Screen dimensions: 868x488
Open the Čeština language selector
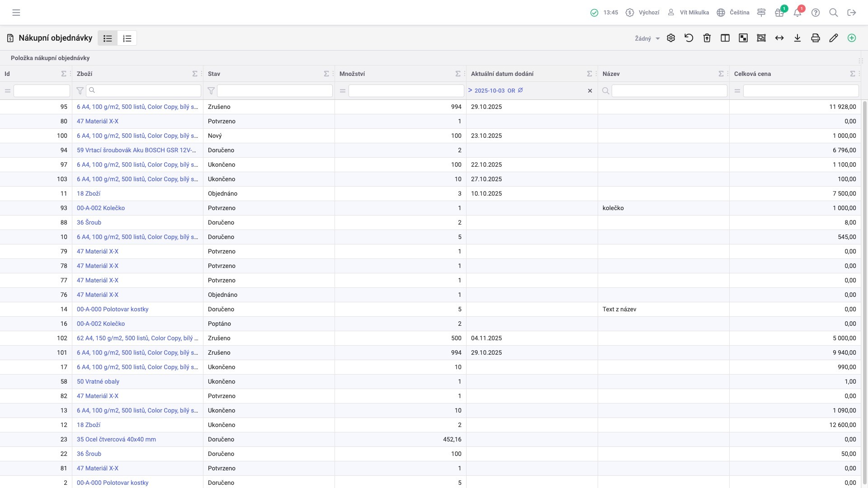733,13
